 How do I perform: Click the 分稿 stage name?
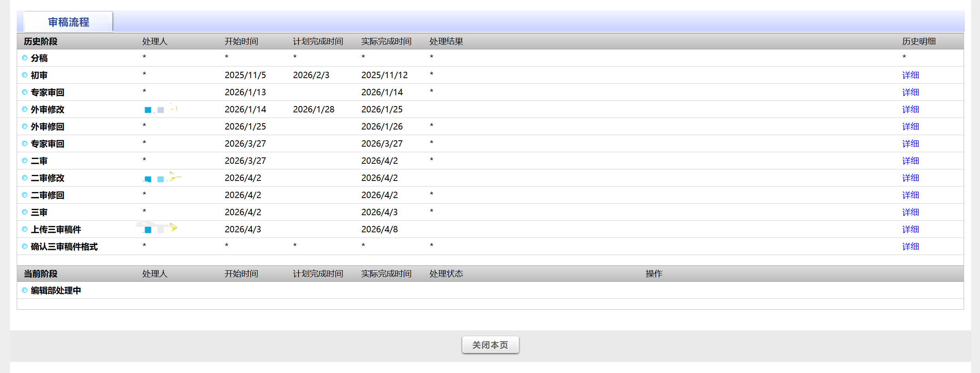(x=39, y=58)
